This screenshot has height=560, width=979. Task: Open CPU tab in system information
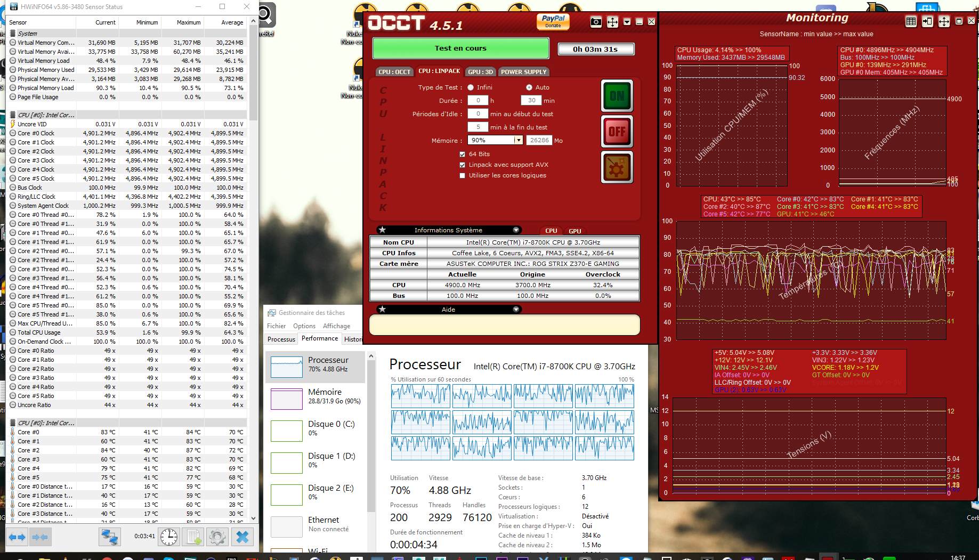pos(551,231)
